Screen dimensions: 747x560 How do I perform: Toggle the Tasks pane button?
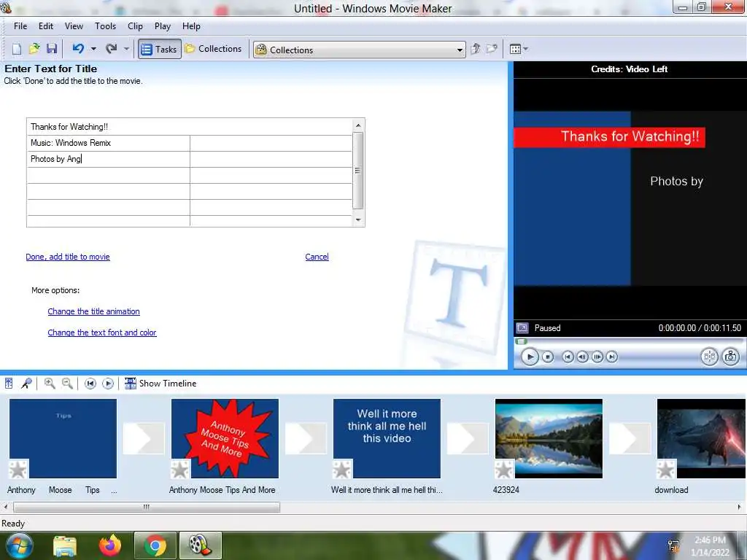[160, 49]
